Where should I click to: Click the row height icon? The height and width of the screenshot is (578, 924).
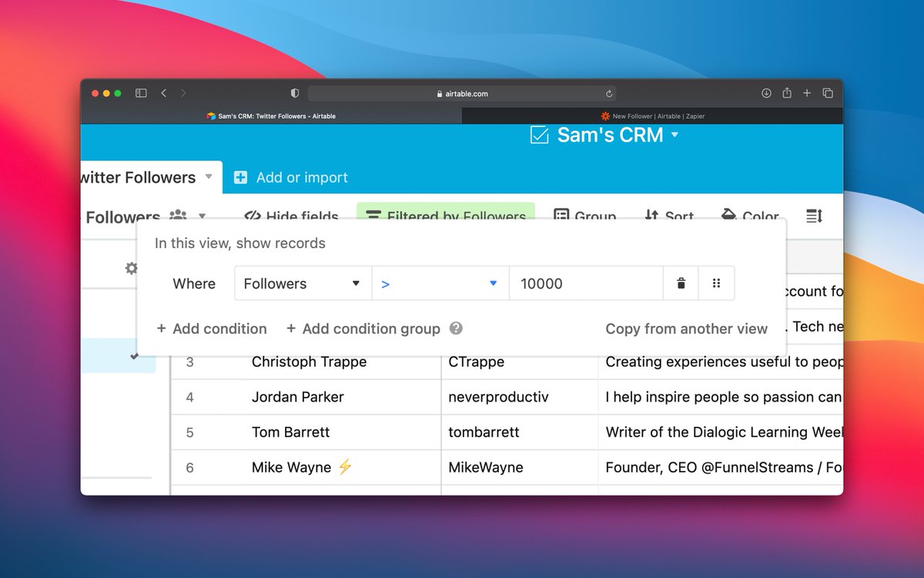[814, 216]
